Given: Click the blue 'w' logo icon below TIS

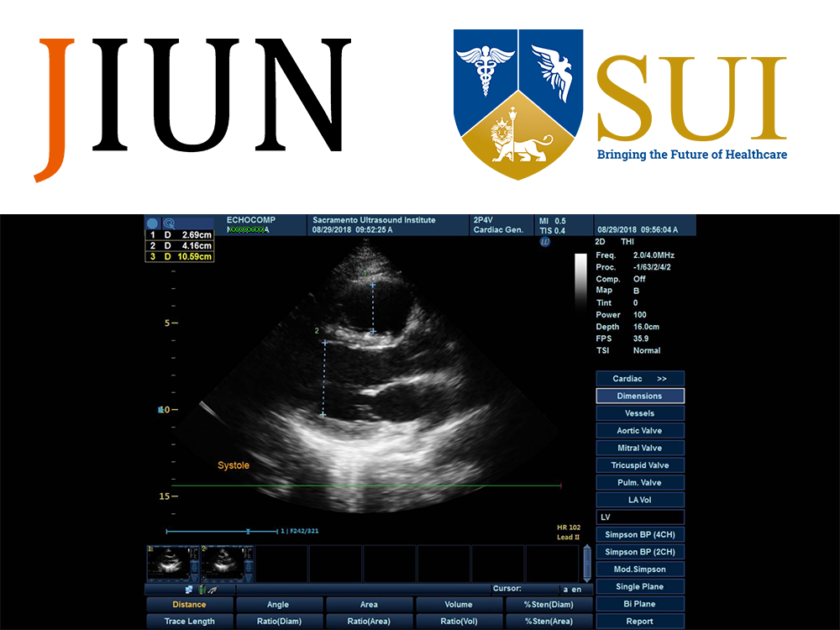Looking at the screenshot, I should click(x=545, y=242).
